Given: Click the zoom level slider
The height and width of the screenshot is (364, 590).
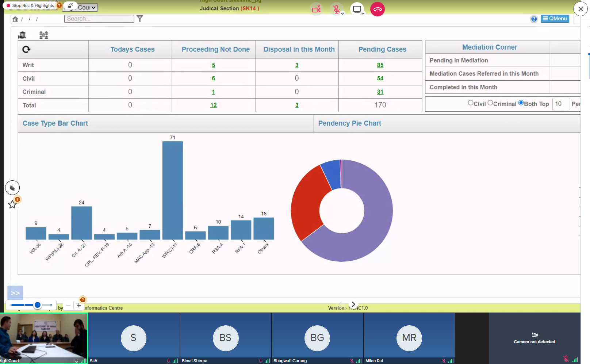Looking at the screenshot, I should pos(31,305).
